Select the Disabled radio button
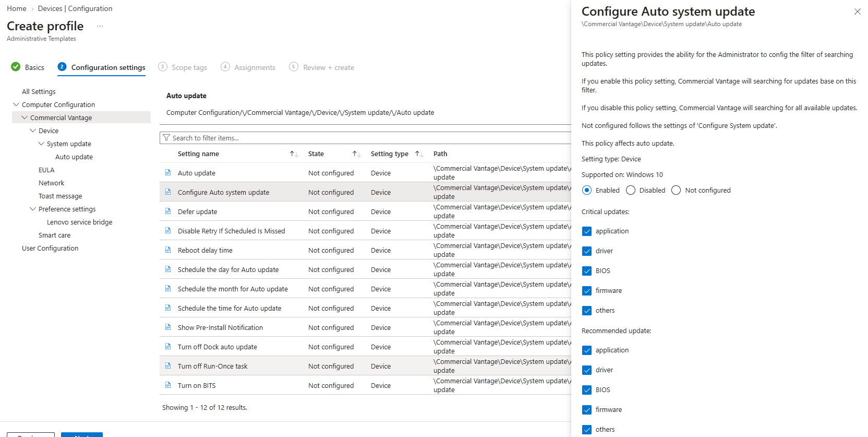The height and width of the screenshot is (437, 868). tap(631, 191)
